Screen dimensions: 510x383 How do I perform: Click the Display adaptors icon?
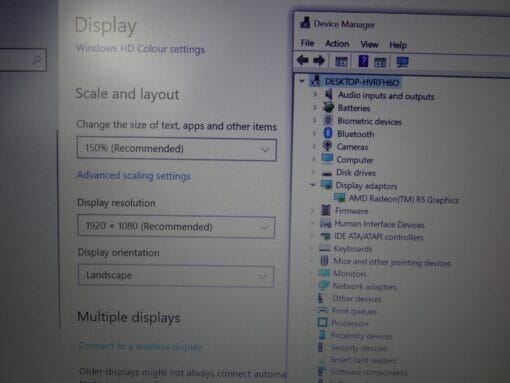click(x=326, y=185)
